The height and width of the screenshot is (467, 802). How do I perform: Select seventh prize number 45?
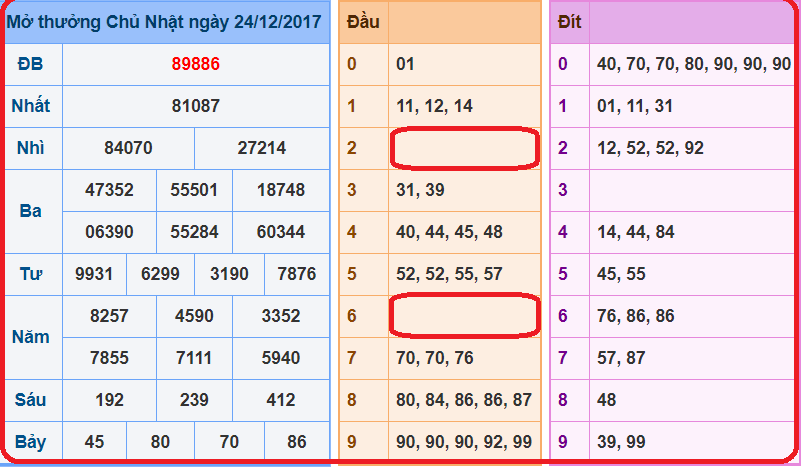pyautogui.click(x=94, y=442)
